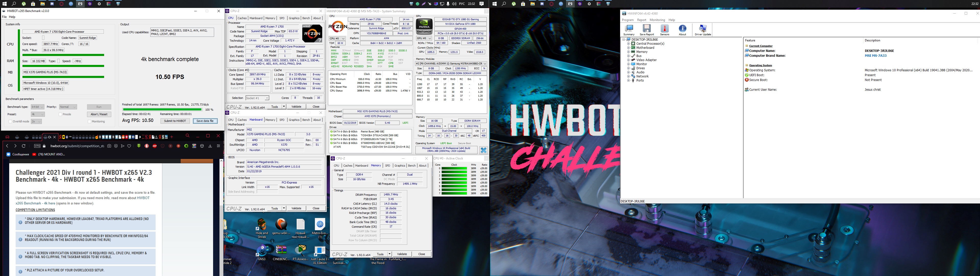
Task: Toggle the Monitoring checkbox in HWBOT x265
Action: pos(89,122)
